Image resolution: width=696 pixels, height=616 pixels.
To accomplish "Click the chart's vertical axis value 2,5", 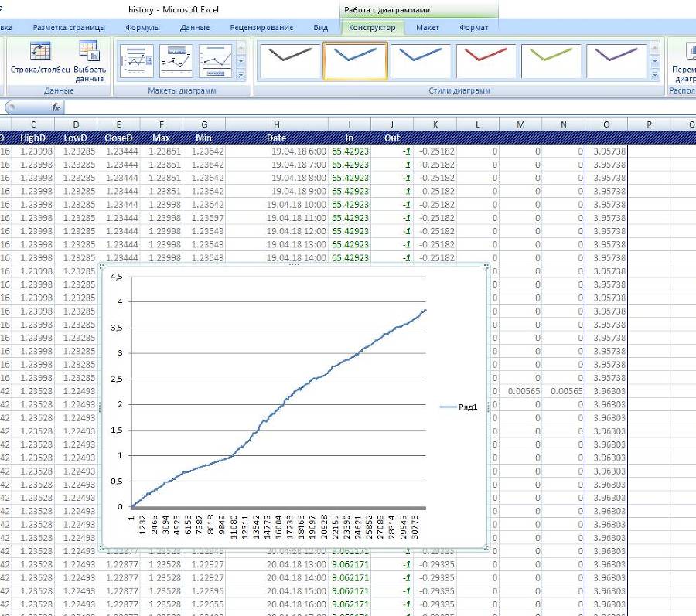I will coord(116,379).
